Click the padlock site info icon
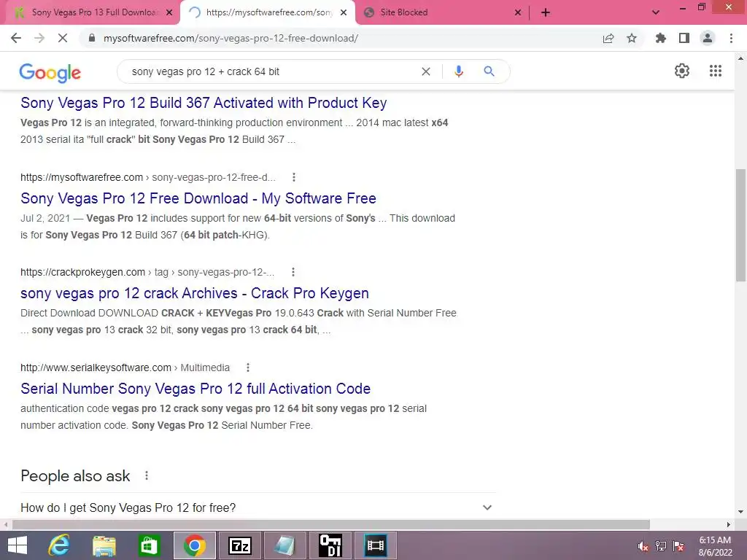Viewport: 747px width, 560px height. (92, 38)
